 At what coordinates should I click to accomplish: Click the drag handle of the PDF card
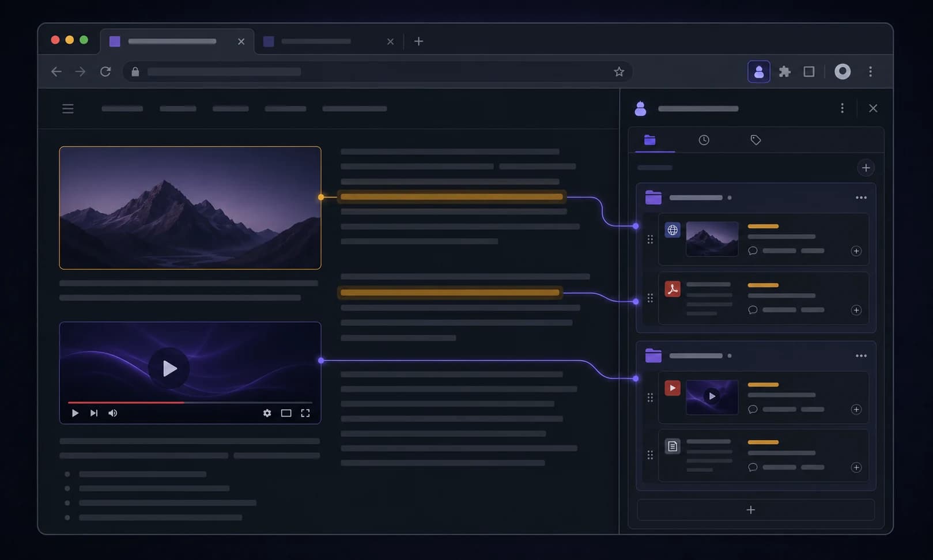[x=650, y=298]
